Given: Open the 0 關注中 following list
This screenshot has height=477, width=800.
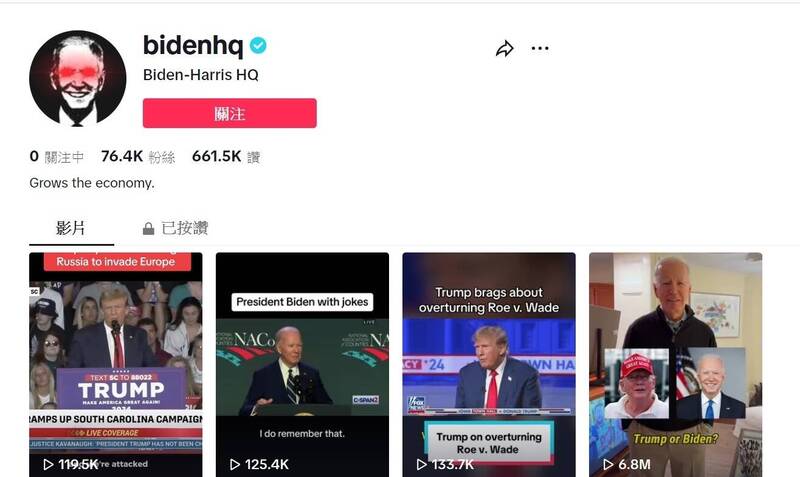Looking at the screenshot, I should [57, 157].
